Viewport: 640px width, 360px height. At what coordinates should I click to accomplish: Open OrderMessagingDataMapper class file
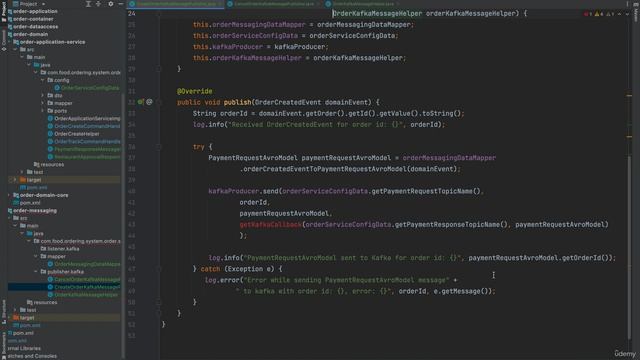pyautogui.click(x=84, y=264)
